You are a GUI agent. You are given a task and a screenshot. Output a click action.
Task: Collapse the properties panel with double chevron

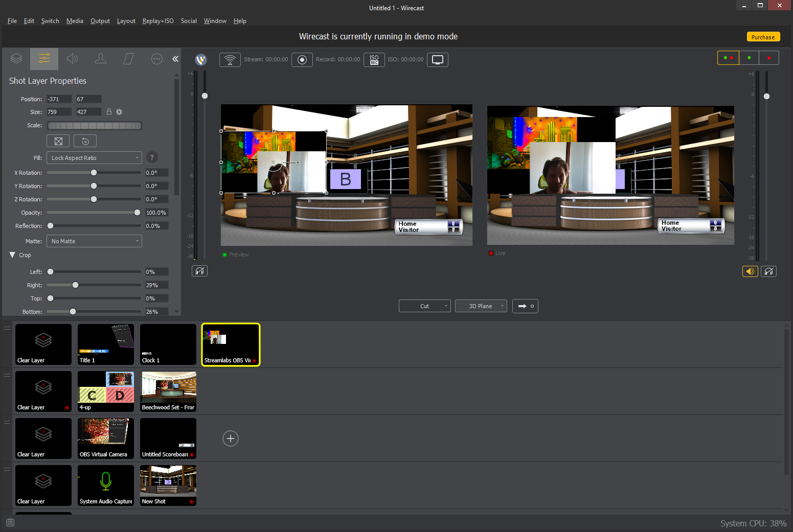pyautogui.click(x=175, y=59)
